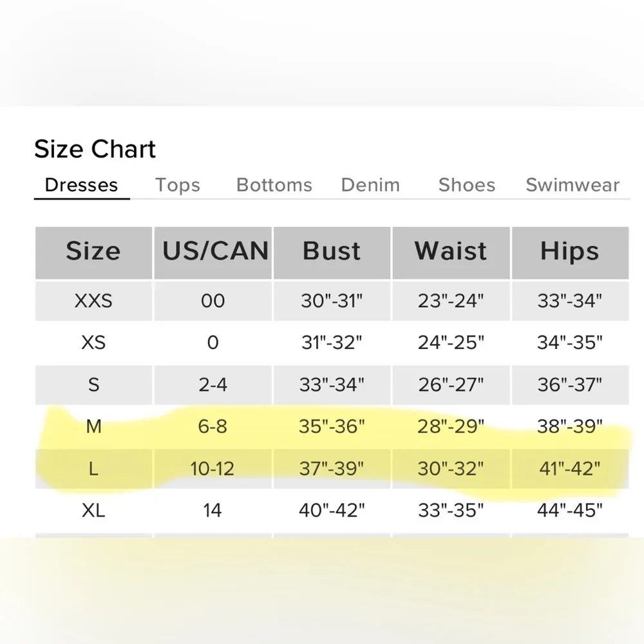
Task: Click the 44"-45" hips measurement cell
Action: 570,511
